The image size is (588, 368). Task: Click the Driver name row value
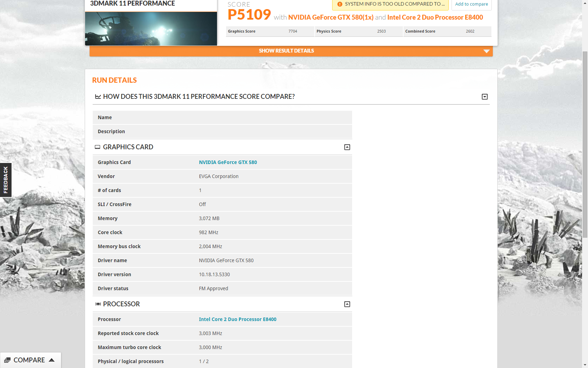226,260
